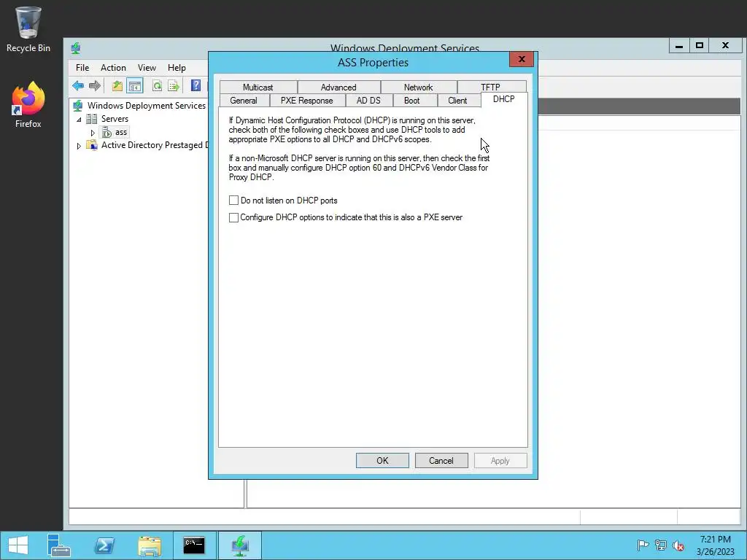Select the Firefox desktop shortcut
Image resolution: width=747 pixels, height=560 pixels.
28,105
